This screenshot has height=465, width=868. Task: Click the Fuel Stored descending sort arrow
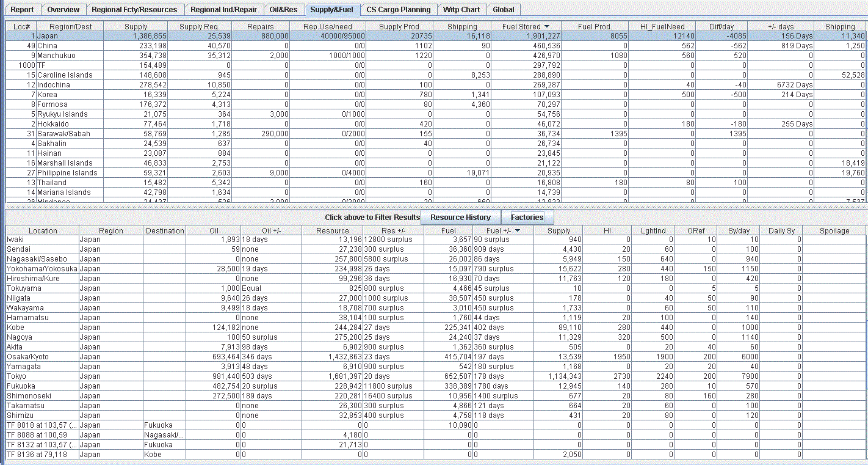pos(547,27)
